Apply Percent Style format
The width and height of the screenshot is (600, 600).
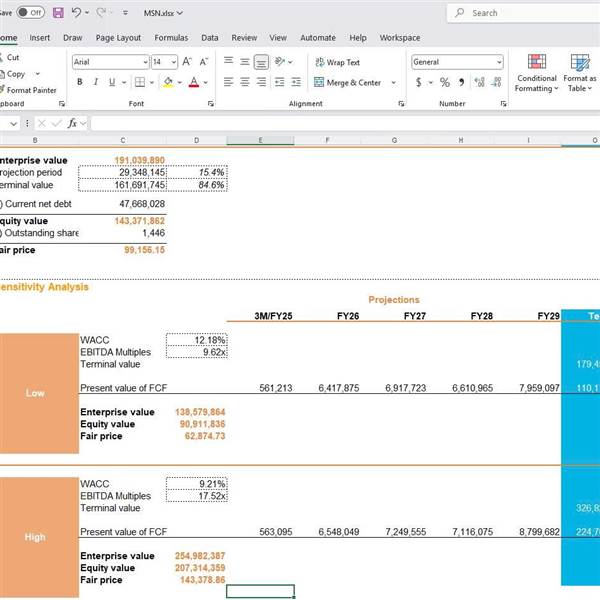point(444,82)
